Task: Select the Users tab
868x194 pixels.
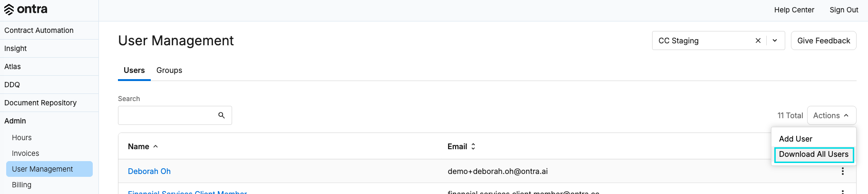Action: pyautogui.click(x=134, y=70)
